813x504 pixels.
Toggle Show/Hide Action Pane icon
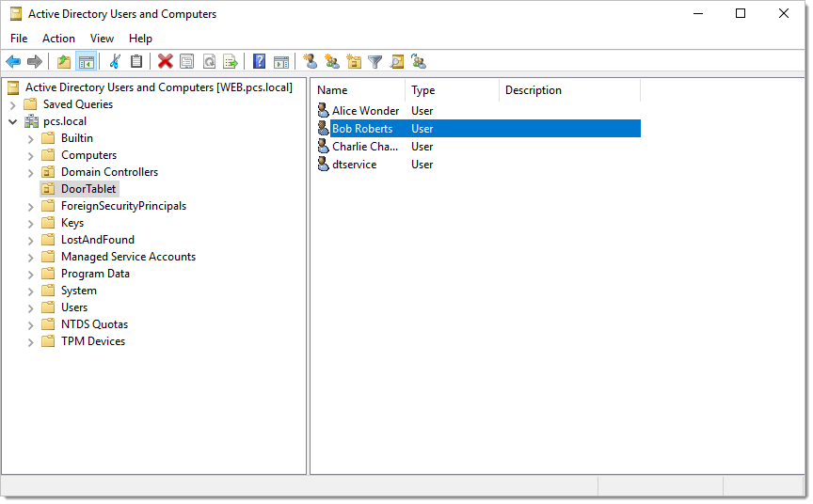click(x=281, y=62)
